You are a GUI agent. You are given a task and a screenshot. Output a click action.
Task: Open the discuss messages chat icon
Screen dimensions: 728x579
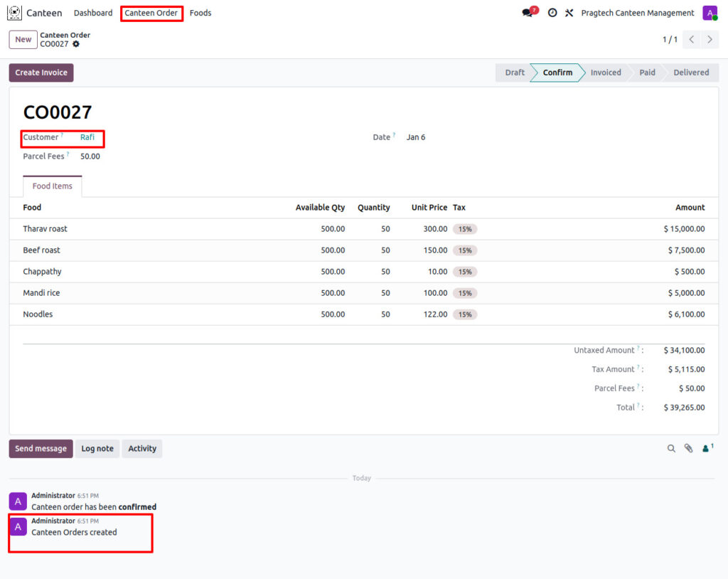[x=528, y=13]
